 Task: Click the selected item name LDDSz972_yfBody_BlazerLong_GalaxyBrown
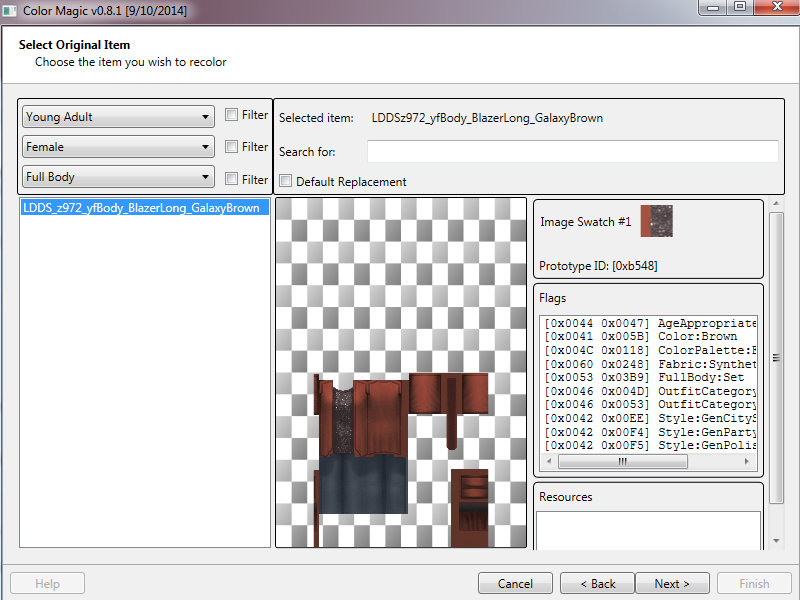point(487,118)
